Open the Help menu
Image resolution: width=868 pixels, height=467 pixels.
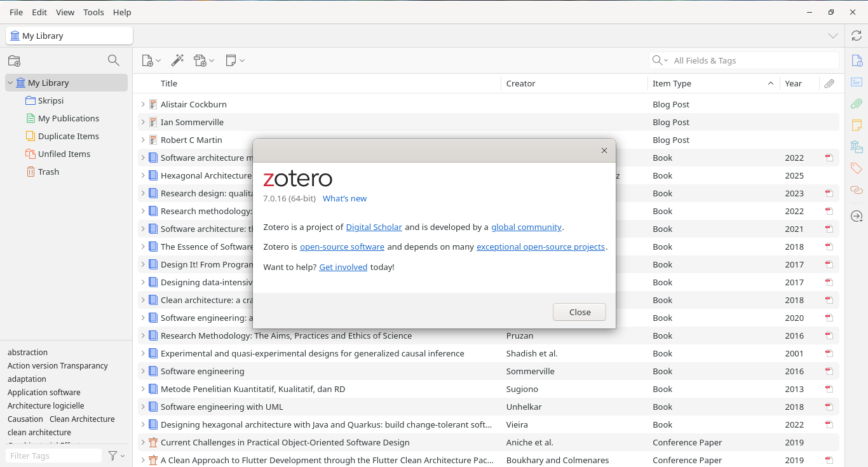[122, 12]
